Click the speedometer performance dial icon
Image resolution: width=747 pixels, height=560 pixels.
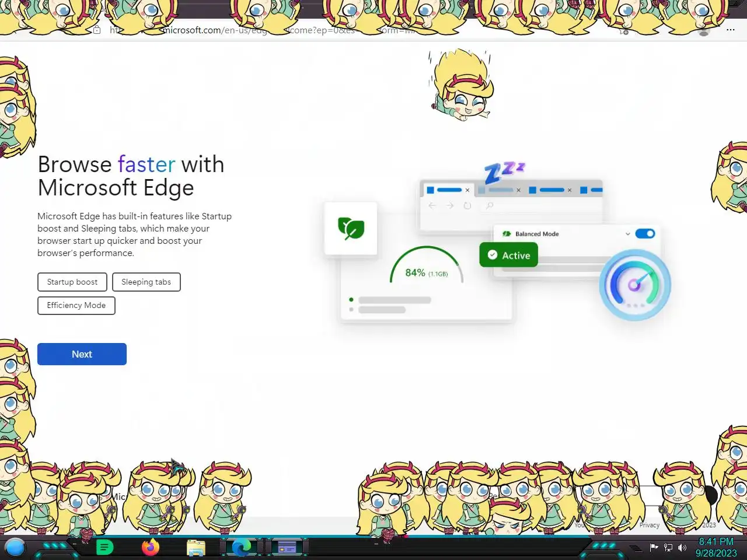click(634, 285)
